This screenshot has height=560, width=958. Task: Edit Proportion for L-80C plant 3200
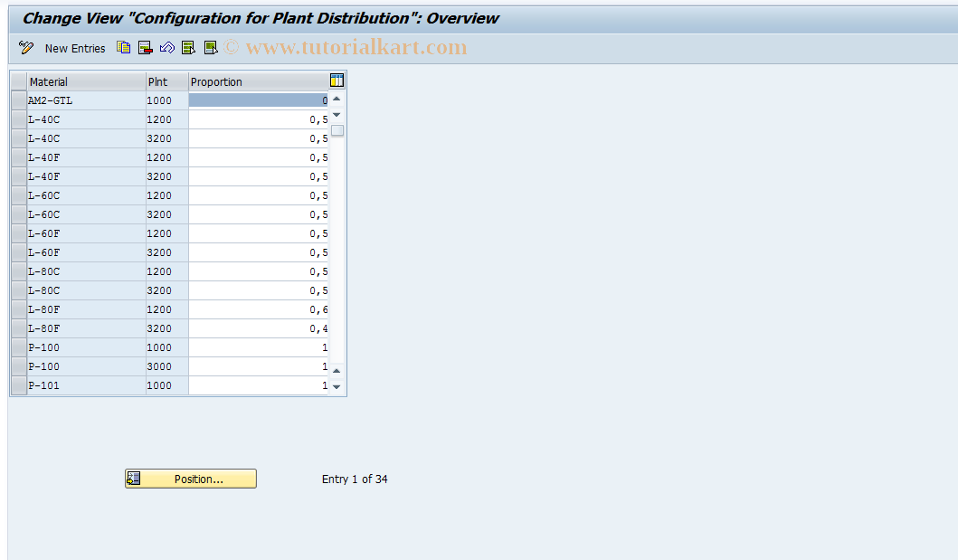coord(259,290)
